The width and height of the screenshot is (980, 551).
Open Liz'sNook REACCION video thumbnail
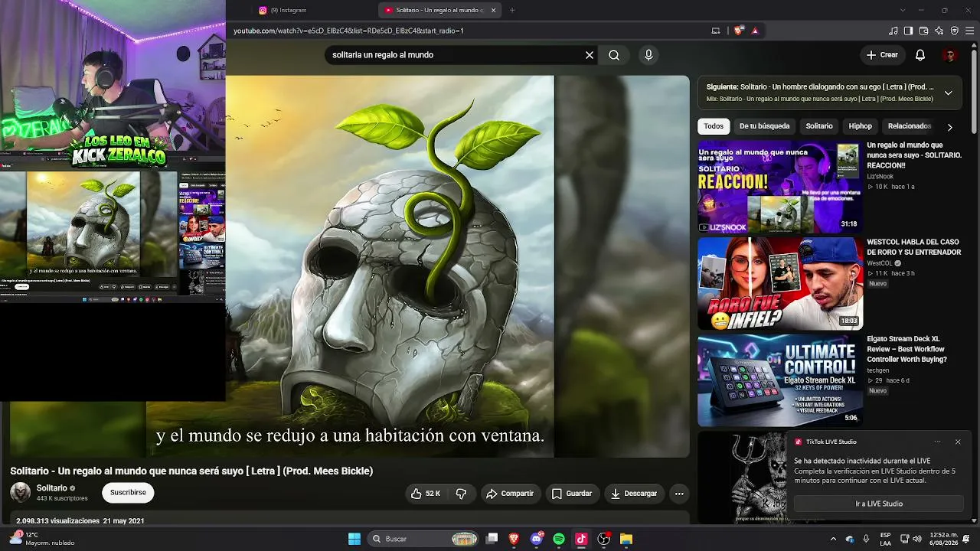click(779, 187)
